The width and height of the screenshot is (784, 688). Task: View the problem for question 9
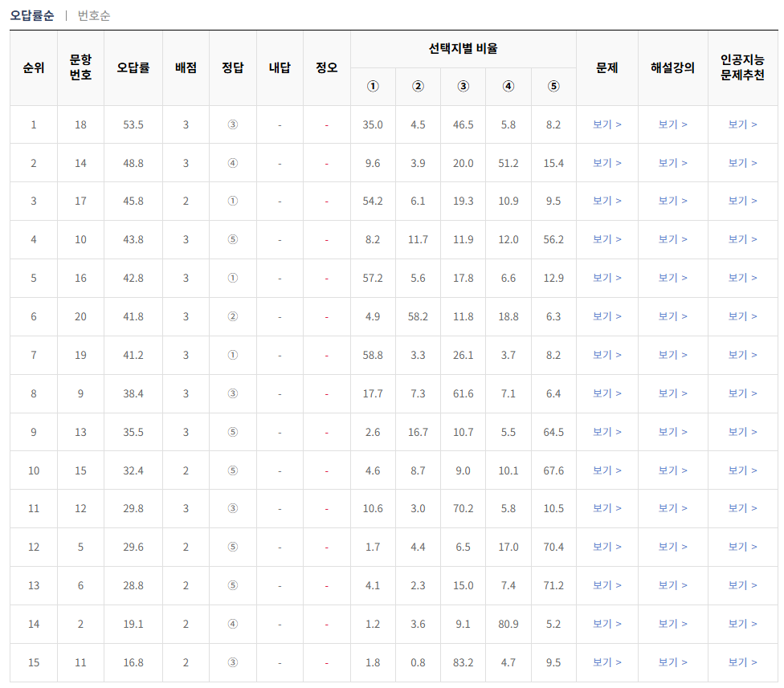click(605, 393)
